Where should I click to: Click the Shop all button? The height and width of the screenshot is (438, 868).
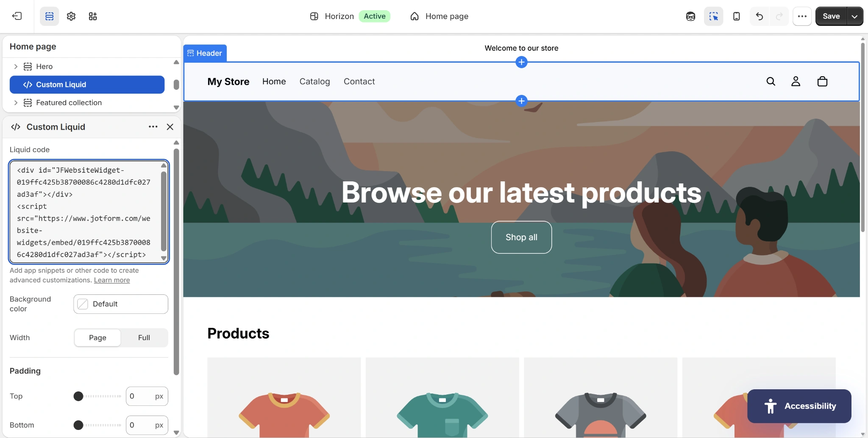[x=521, y=237]
